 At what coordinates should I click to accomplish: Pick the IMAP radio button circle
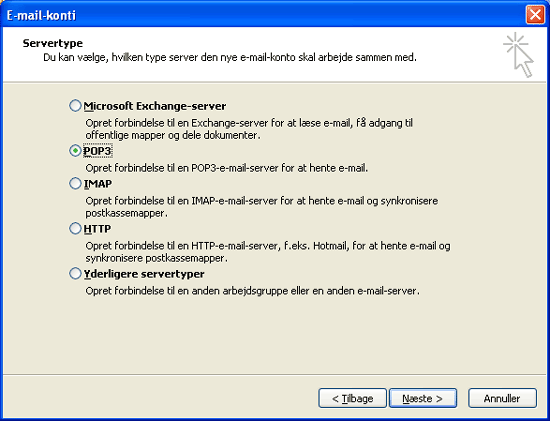pos(75,183)
